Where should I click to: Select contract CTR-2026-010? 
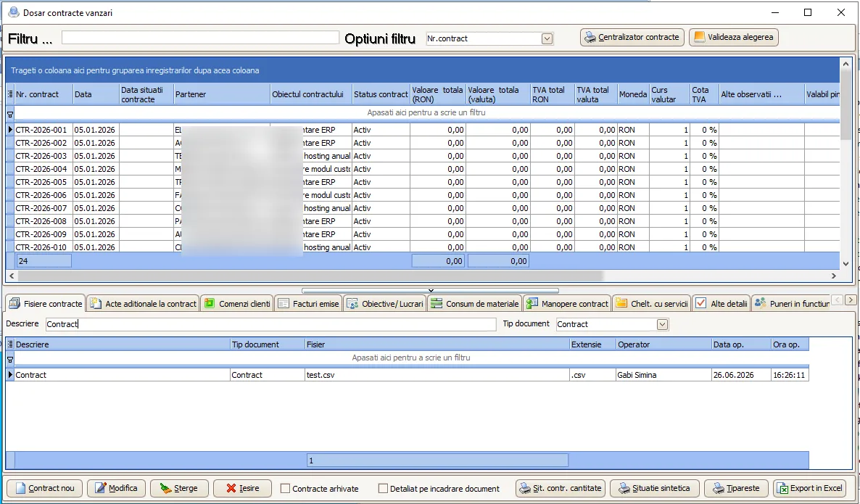click(x=41, y=247)
